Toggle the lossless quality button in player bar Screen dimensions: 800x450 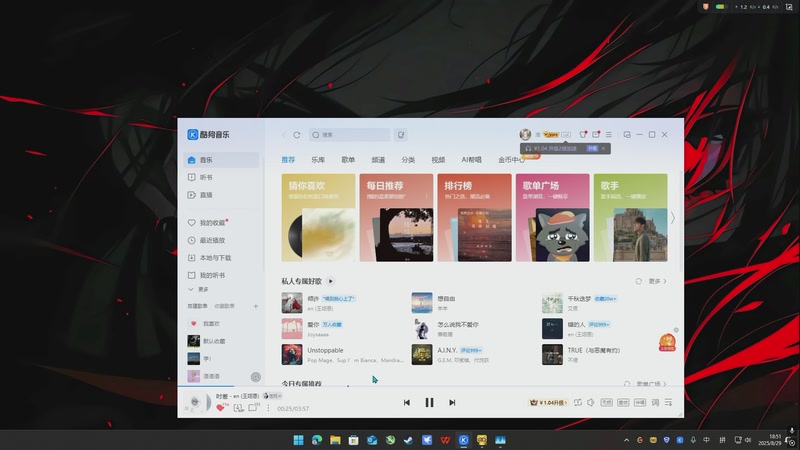click(606, 403)
